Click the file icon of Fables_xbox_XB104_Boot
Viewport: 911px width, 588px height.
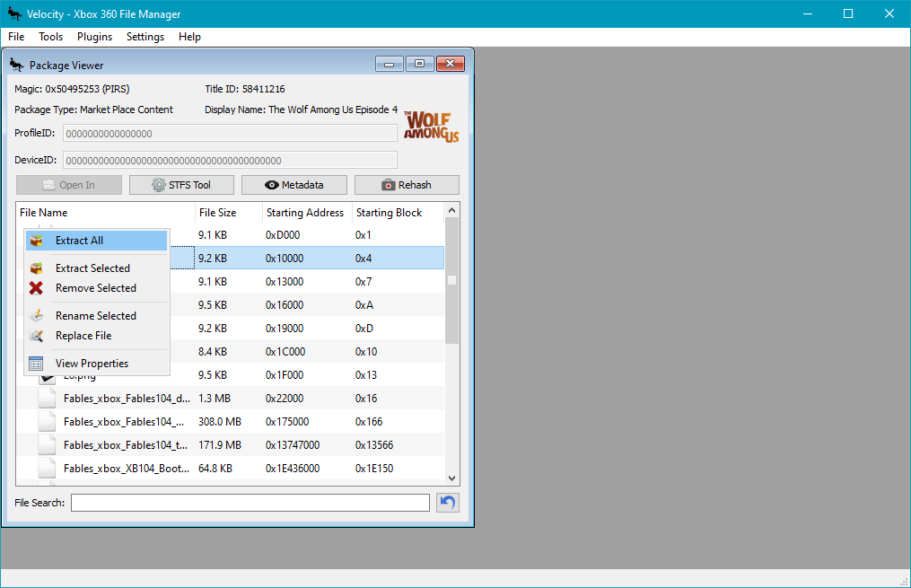(x=47, y=469)
